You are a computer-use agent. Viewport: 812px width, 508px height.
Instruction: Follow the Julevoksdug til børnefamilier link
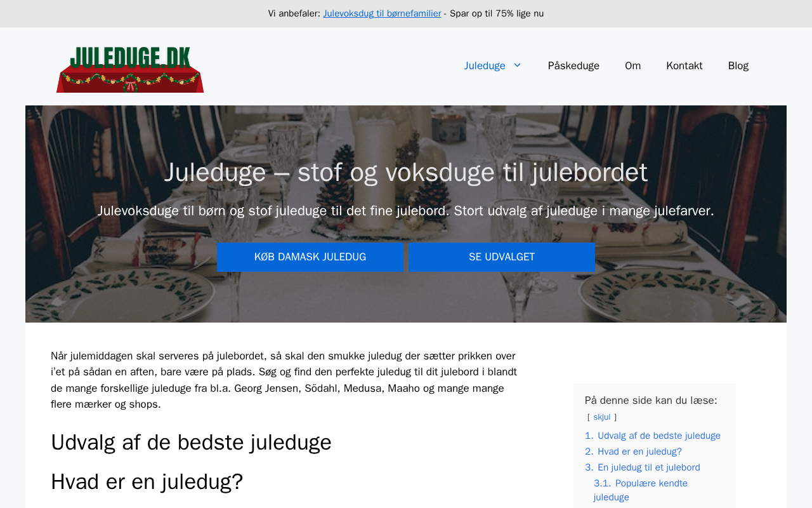click(382, 13)
